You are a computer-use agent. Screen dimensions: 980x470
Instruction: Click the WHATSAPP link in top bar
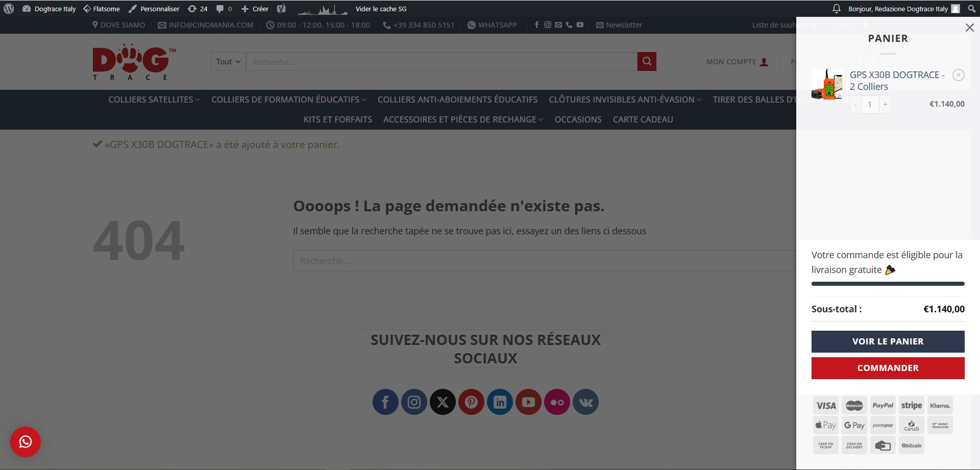tap(492, 25)
